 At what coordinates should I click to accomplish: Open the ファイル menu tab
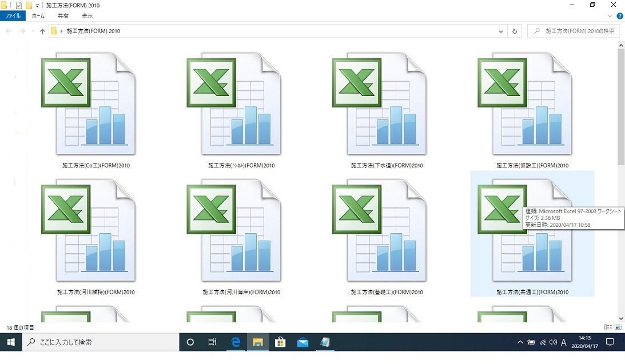tap(13, 16)
